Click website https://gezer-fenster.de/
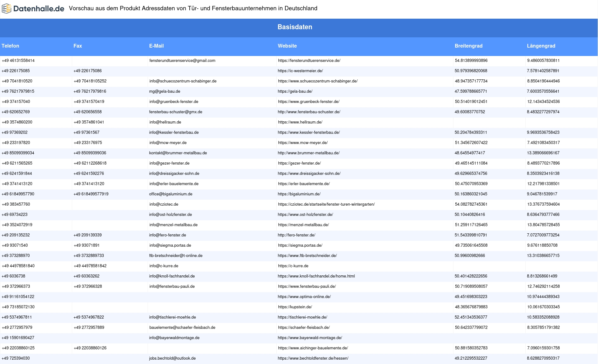This screenshot has width=598, height=364. [x=299, y=163]
